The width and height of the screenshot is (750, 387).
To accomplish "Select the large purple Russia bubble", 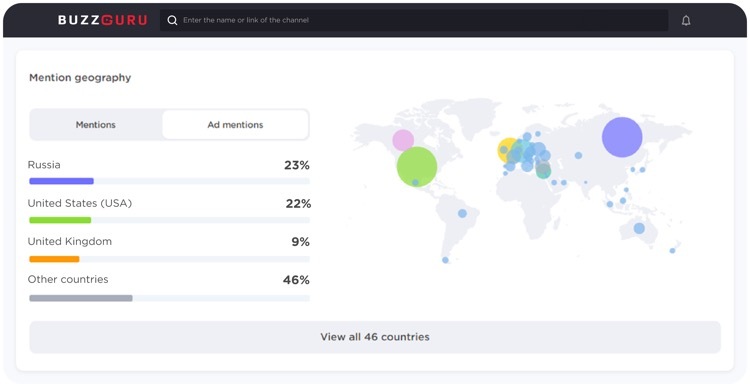I will [x=622, y=137].
